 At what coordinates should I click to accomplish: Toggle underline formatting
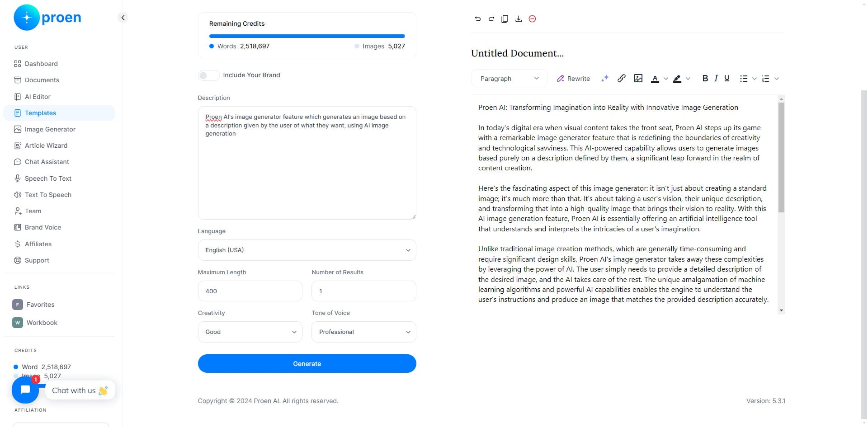coord(727,78)
